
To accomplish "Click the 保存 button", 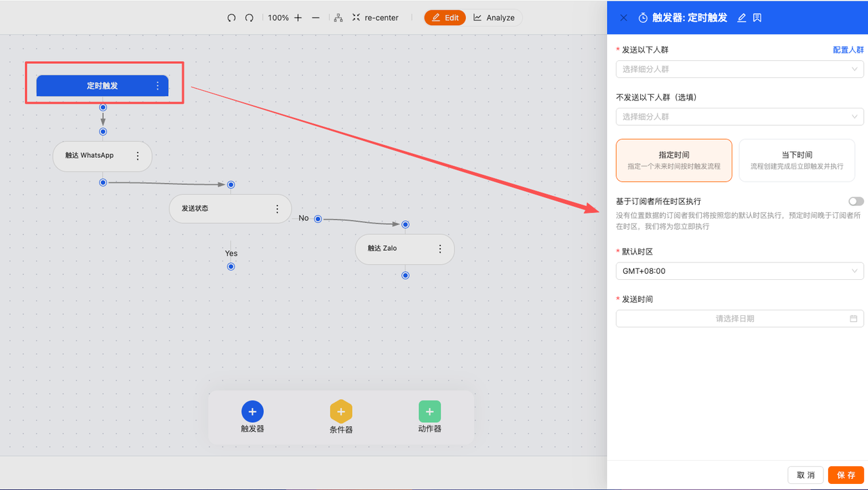I will click(x=846, y=475).
